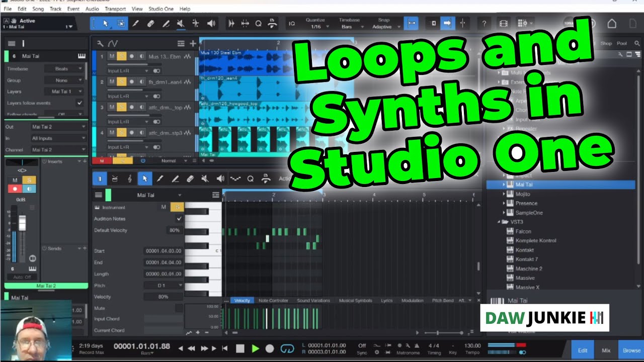Select the Mute tool in top toolbar
This screenshot has width=644, height=362.
tap(181, 23)
